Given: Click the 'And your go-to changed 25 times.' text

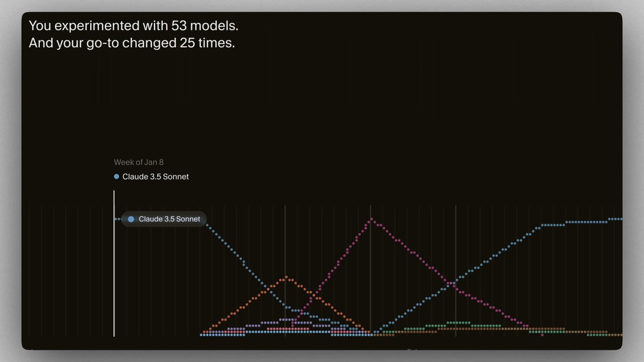Looking at the screenshot, I should click(x=132, y=43).
